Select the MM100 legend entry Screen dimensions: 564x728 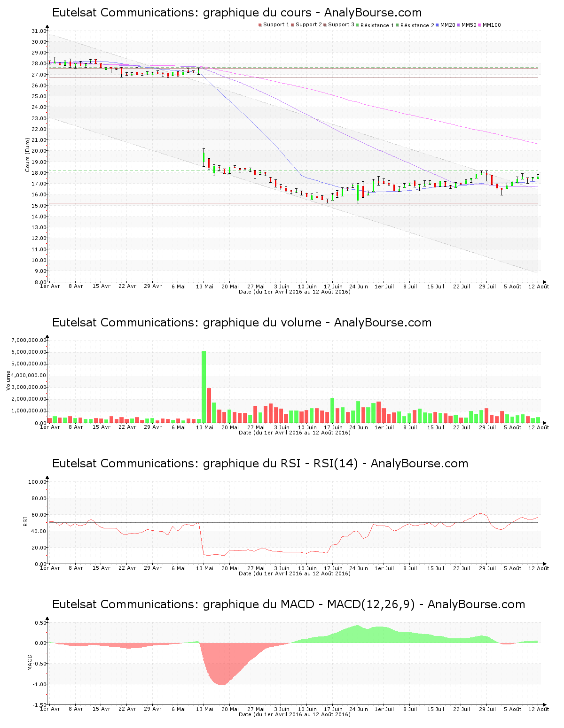click(491, 25)
